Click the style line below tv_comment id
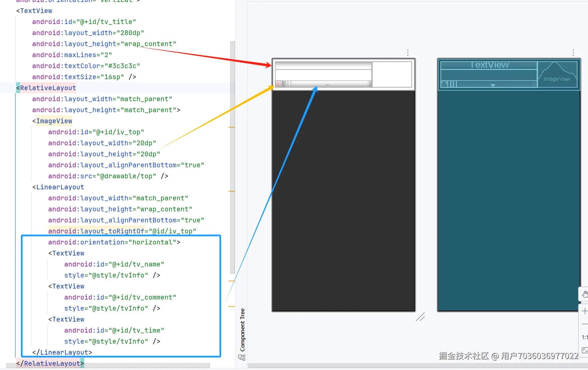Screen dimensions: 588x370 click(112, 308)
